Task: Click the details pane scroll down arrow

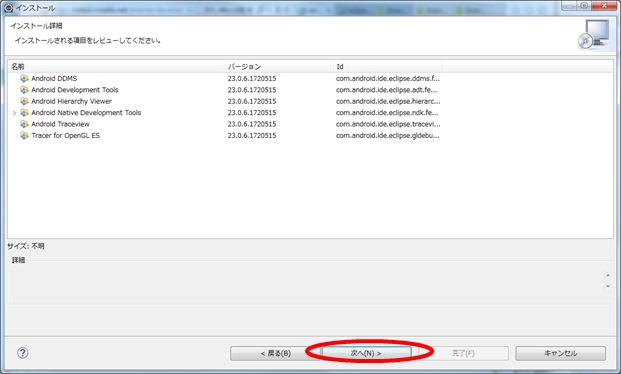Action: tap(608, 286)
